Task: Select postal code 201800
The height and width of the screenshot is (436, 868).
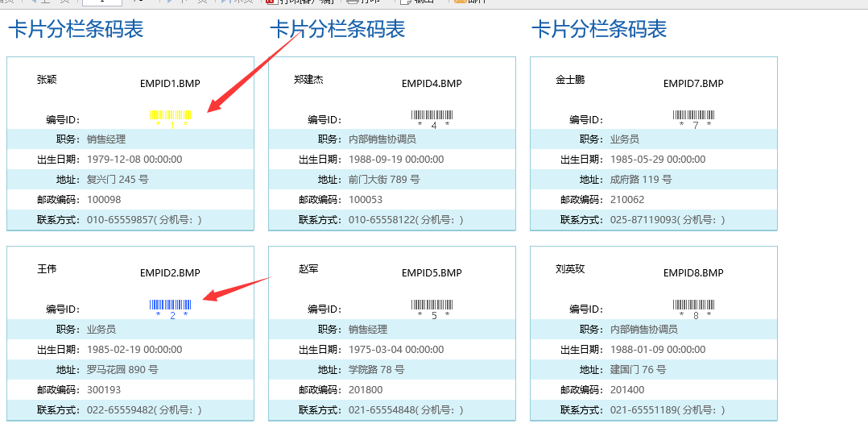Action: (366, 389)
